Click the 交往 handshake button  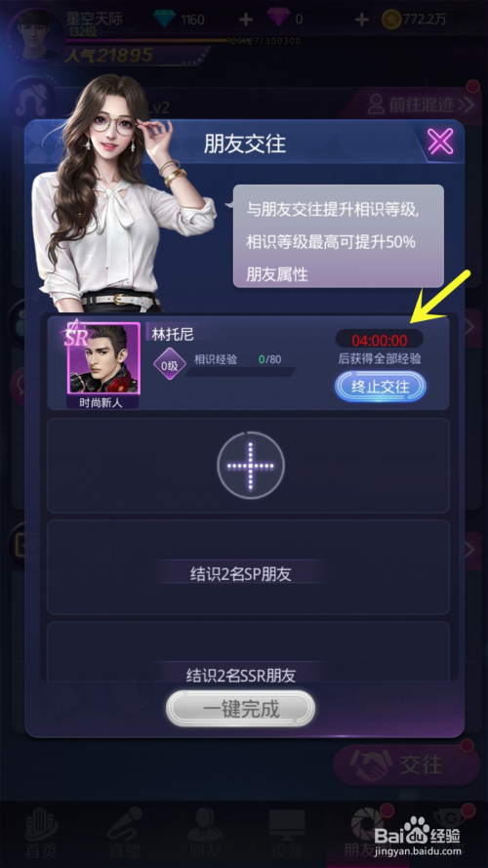coord(407,765)
